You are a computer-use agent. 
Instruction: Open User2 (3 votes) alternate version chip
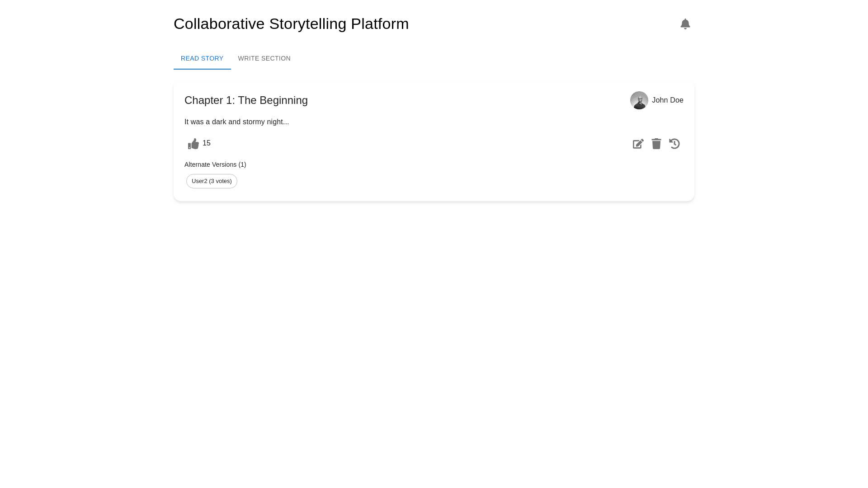[212, 181]
